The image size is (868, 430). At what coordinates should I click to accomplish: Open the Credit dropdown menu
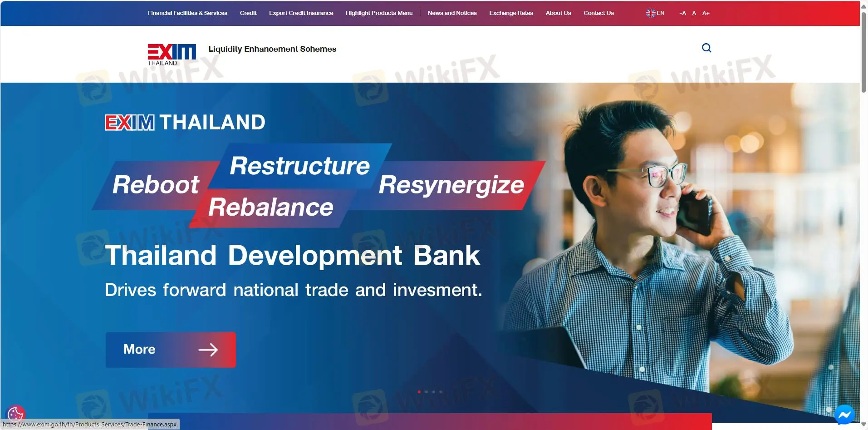[x=248, y=13]
